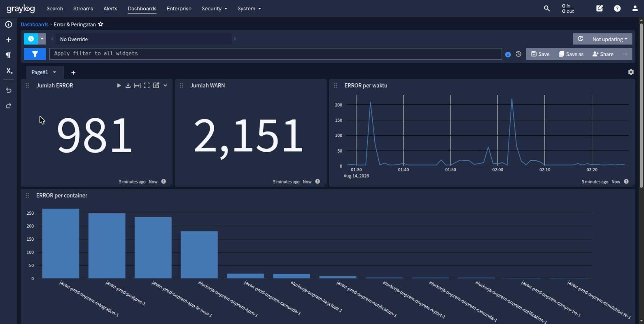
Task: Grab the ERROR per waktu drag handle
Action: pyautogui.click(x=336, y=85)
